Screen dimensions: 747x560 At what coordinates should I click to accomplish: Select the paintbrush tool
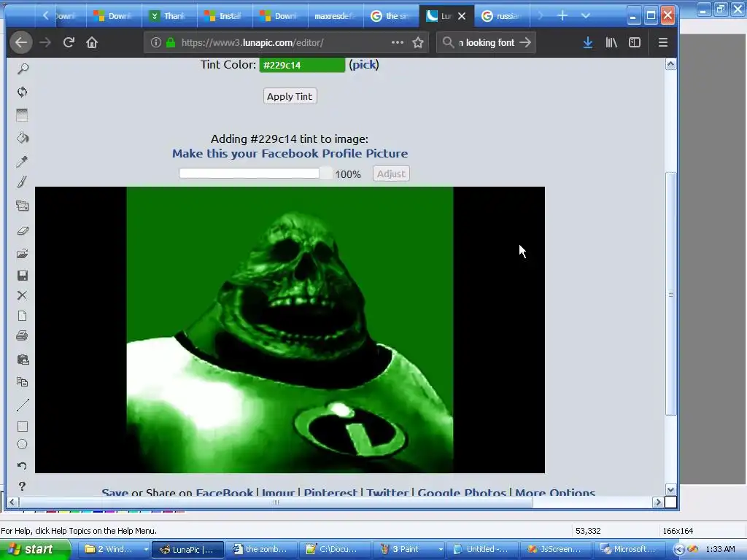[23, 182]
